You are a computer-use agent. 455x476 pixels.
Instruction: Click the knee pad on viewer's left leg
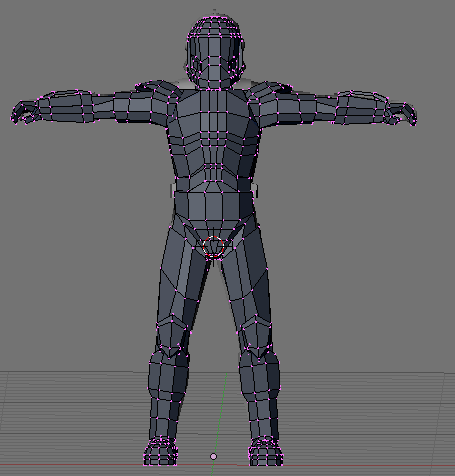(x=171, y=337)
